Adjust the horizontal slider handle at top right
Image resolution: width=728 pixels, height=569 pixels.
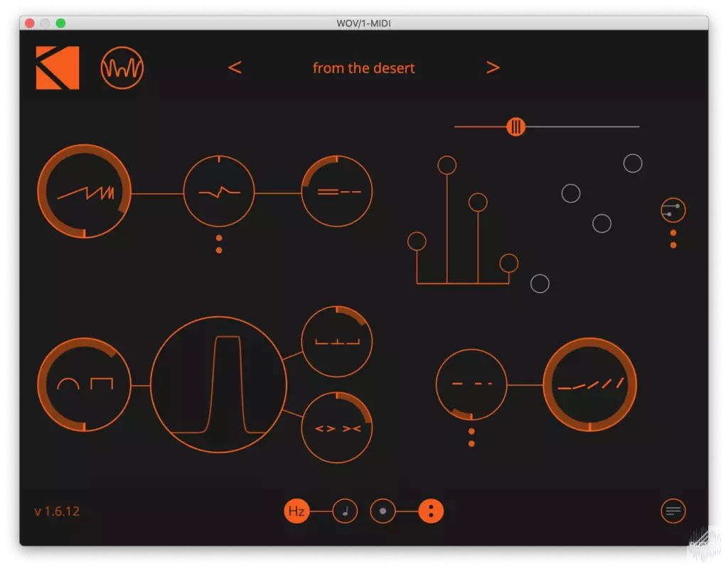(516, 126)
